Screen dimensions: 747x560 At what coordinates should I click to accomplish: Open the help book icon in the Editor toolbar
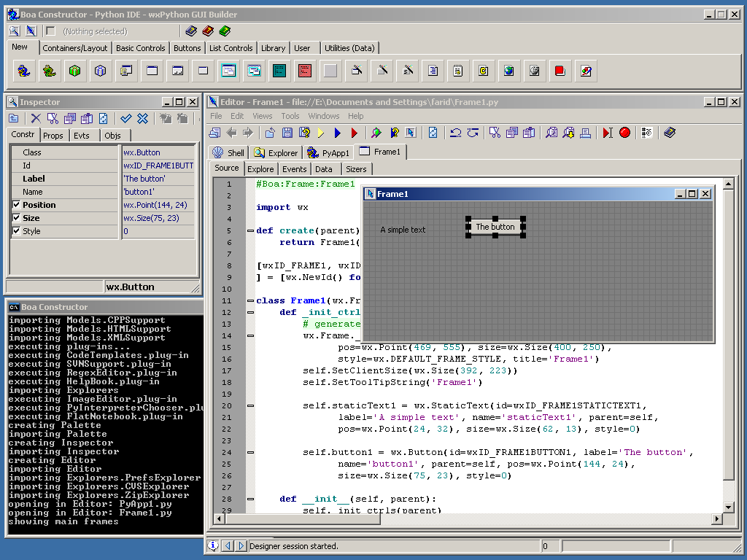(670, 133)
